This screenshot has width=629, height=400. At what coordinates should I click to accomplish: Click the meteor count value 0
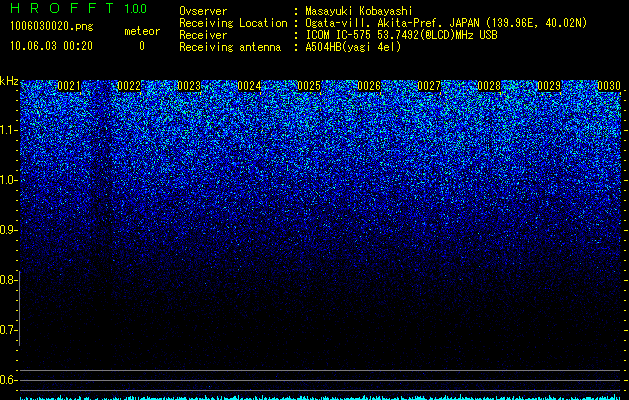coord(142,46)
